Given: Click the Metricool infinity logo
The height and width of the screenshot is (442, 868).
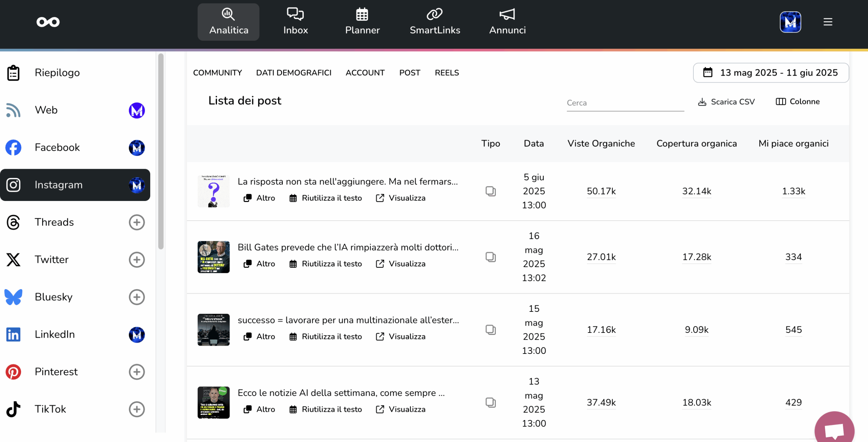Looking at the screenshot, I should click(x=48, y=22).
